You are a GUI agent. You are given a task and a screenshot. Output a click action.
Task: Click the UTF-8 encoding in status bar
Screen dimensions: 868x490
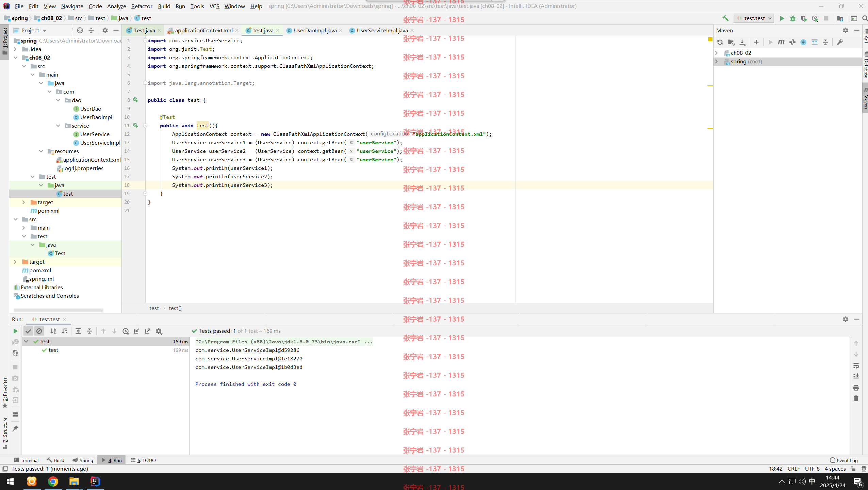812,469
